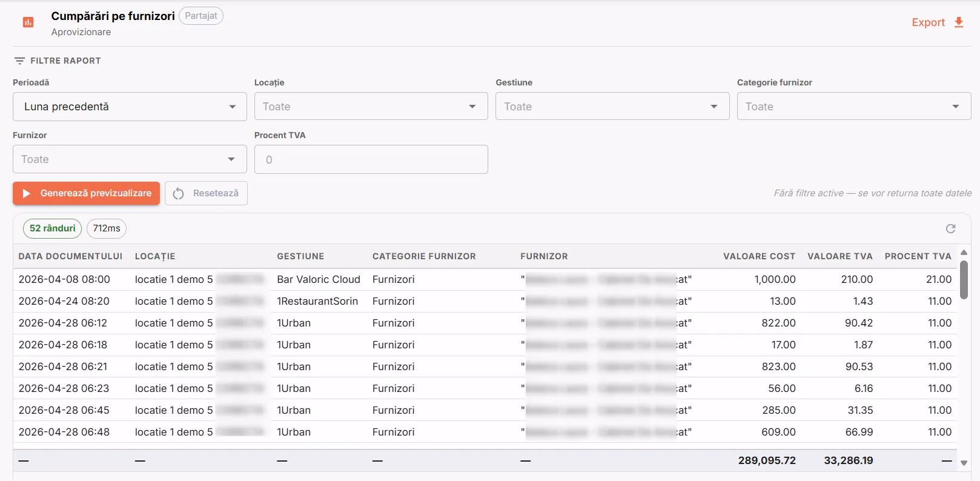The height and width of the screenshot is (481, 980).
Task: Sort by DATA DOCUMENTULUI column header
Action: pos(70,256)
